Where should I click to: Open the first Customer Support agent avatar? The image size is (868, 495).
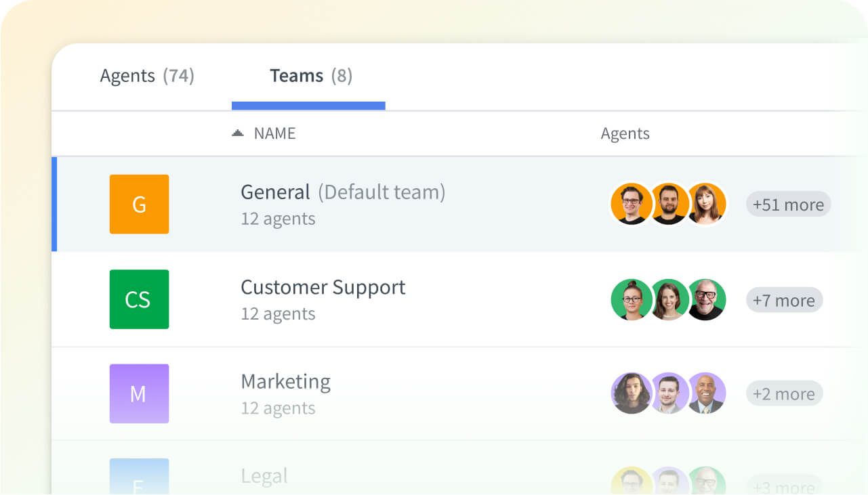click(x=632, y=299)
